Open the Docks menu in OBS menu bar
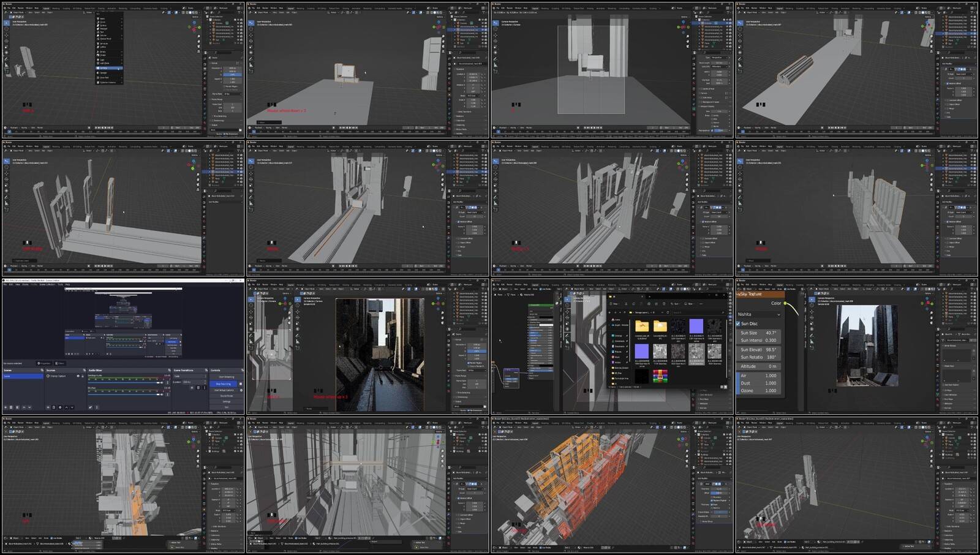The width and height of the screenshot is (980, 555). (25, 284)
